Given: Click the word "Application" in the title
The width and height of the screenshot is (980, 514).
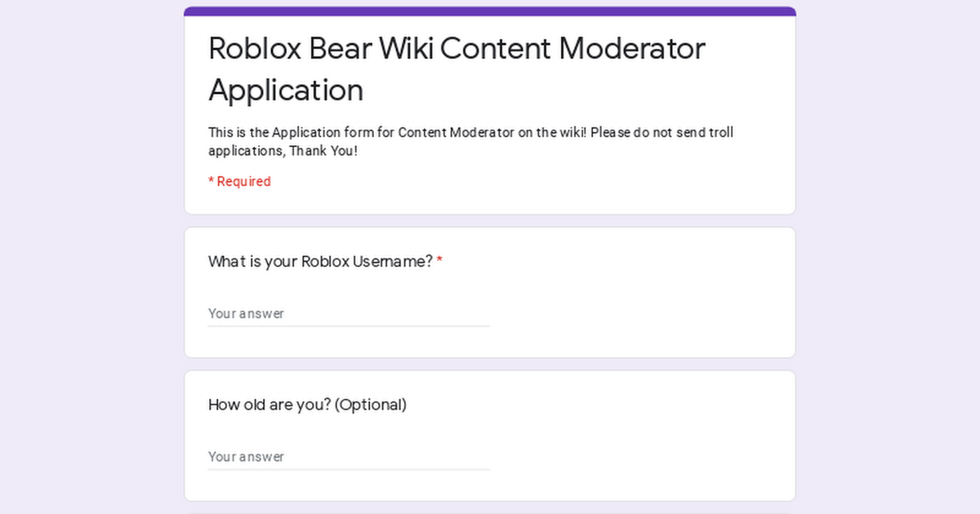Looking at the screenshot, I should pyautogui.click(x=286, y=91).
